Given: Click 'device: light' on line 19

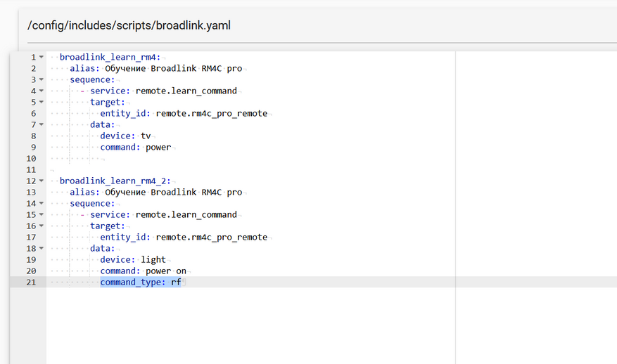Looking at the screenshot, I should point(133,260).
